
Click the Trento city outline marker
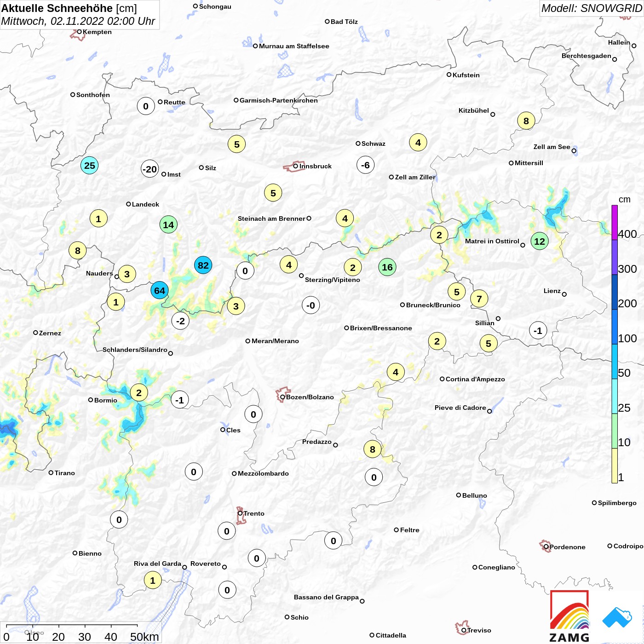[x=241, y=516]
